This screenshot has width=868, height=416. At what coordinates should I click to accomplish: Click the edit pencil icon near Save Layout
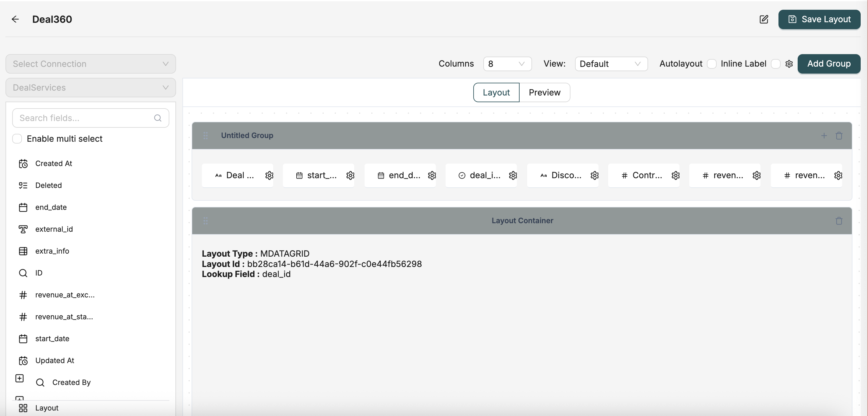tap(764, 19)
